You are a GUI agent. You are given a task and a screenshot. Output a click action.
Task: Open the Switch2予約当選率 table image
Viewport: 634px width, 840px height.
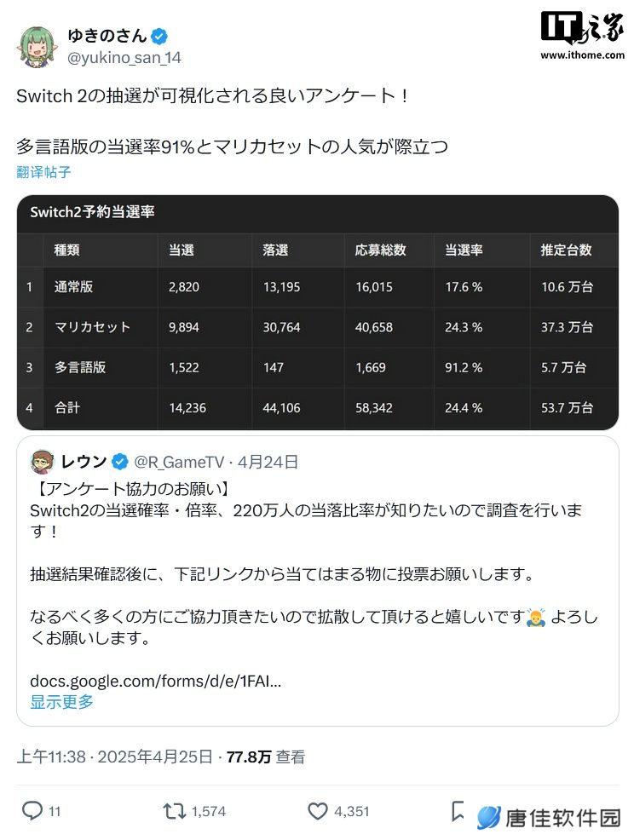pyautogui.click(x=318, y=313)
